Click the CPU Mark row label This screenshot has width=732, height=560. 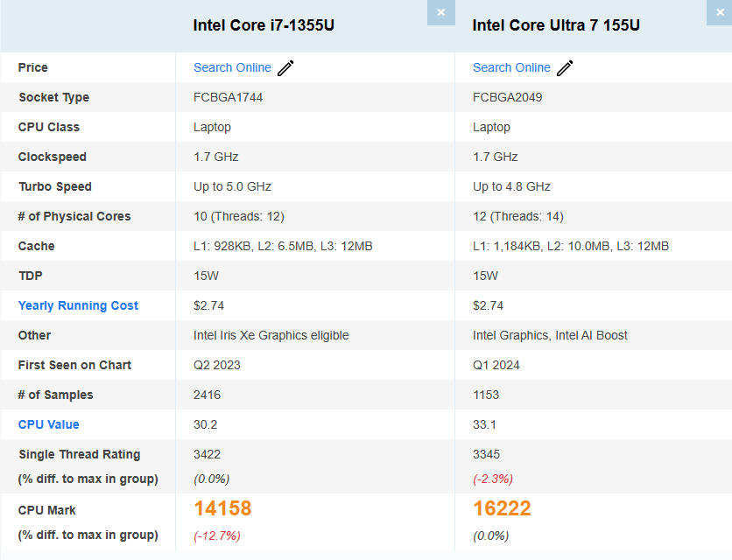(x=46, y=510)
